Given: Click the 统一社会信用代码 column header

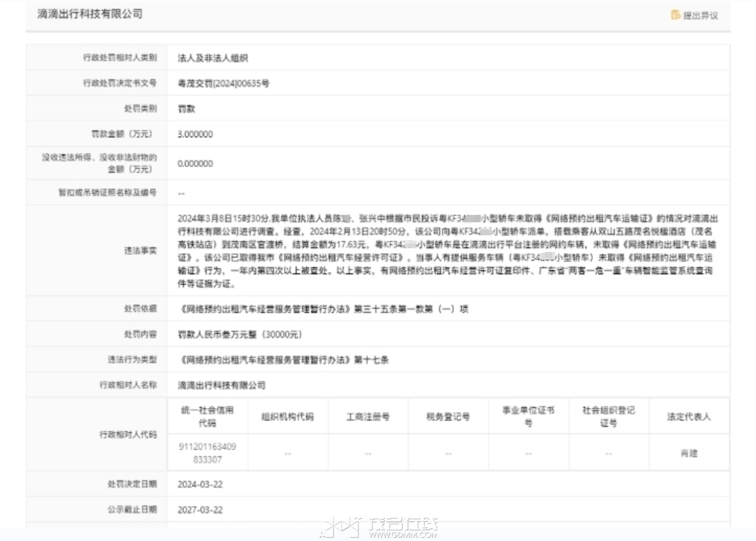Looking at the screenshot, I should click(207, 416).
